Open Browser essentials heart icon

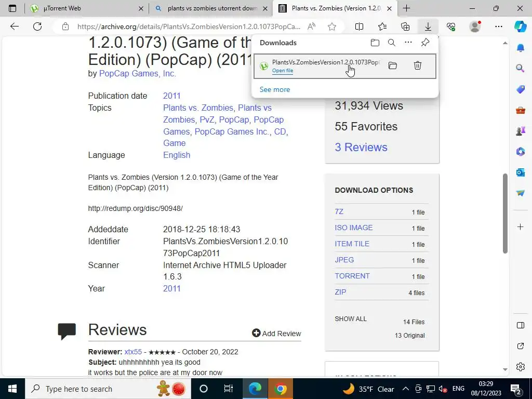[x=451, y=26]
